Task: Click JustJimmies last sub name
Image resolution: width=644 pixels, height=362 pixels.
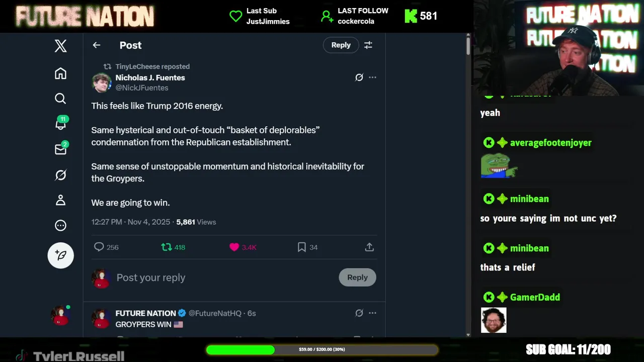Action: (268, 21)
